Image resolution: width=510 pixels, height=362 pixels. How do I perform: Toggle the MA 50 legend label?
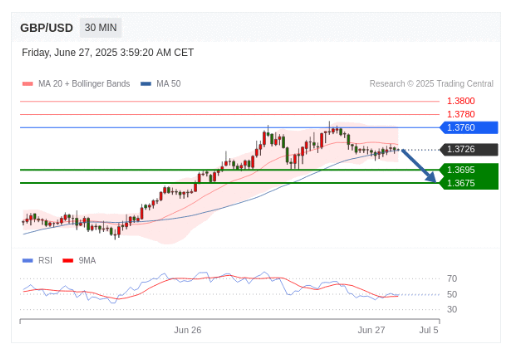(169, 84)
